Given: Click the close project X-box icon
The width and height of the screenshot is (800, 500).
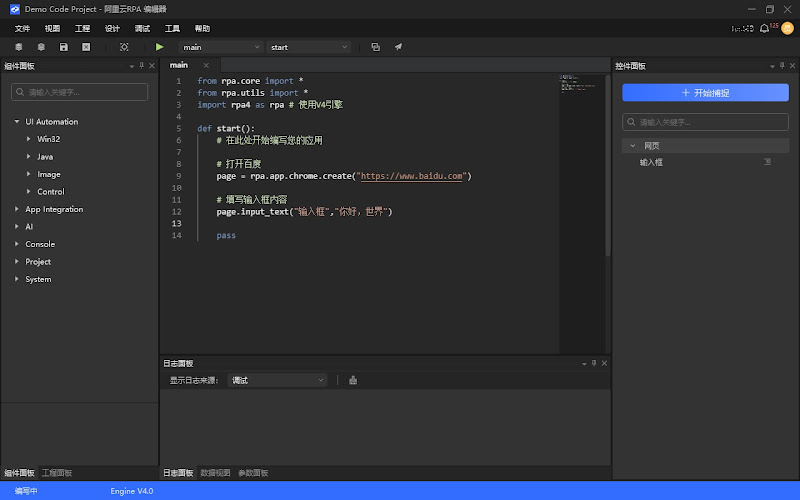Looking at the screenshot, I should 86,47.
